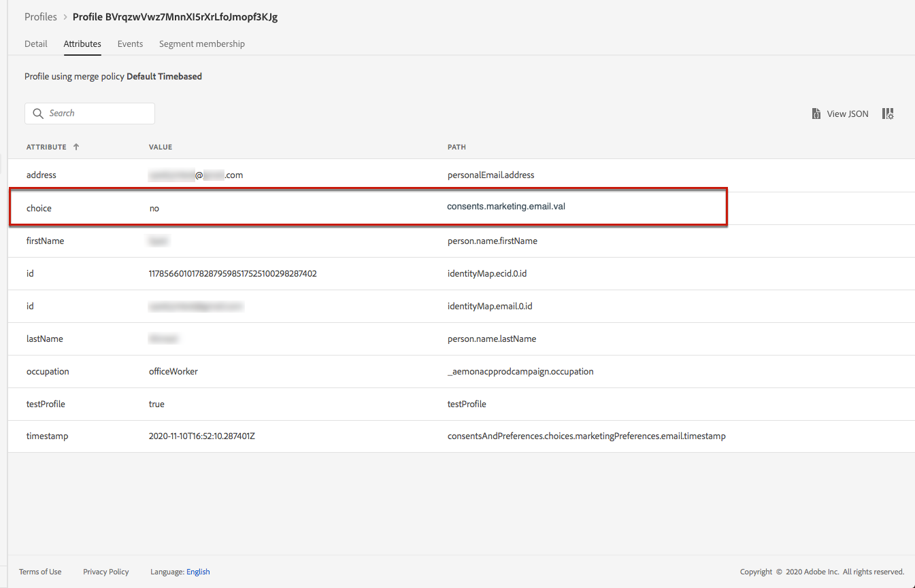The image size is (915, 588).
Task: Select the timestamp attribute row
Action: click(47, 436)
